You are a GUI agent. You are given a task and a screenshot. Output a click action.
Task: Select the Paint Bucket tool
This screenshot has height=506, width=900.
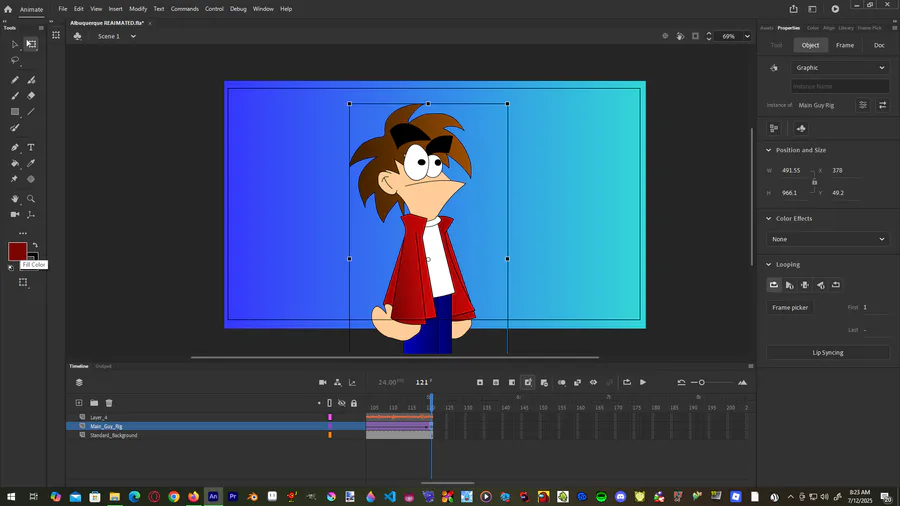(15, 164)
